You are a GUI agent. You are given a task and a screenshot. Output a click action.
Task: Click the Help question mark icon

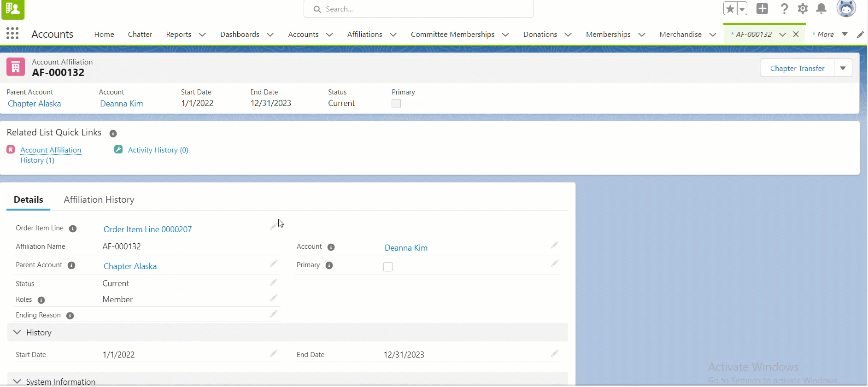click(x=784, y=9)
